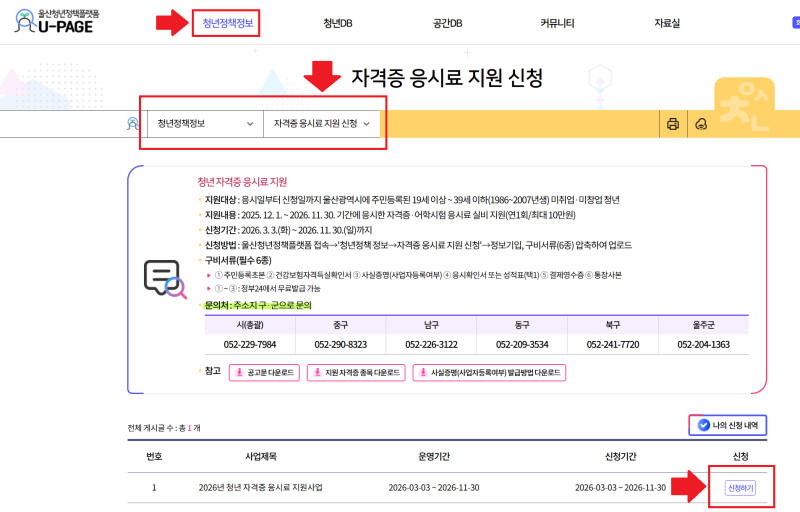This screenshot has width=800, height=512.
Task: Download the 사실증명 발급방법 guide
Action: point(489,373)
